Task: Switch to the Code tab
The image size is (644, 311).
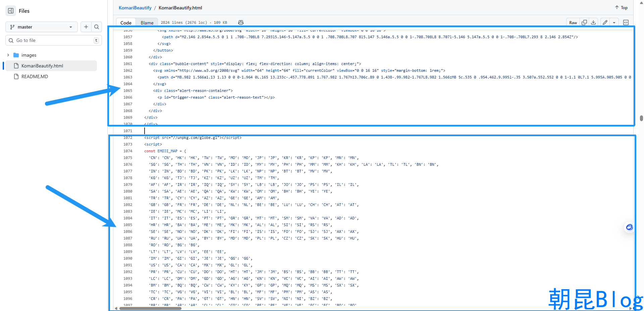Action: pos(126,22)
